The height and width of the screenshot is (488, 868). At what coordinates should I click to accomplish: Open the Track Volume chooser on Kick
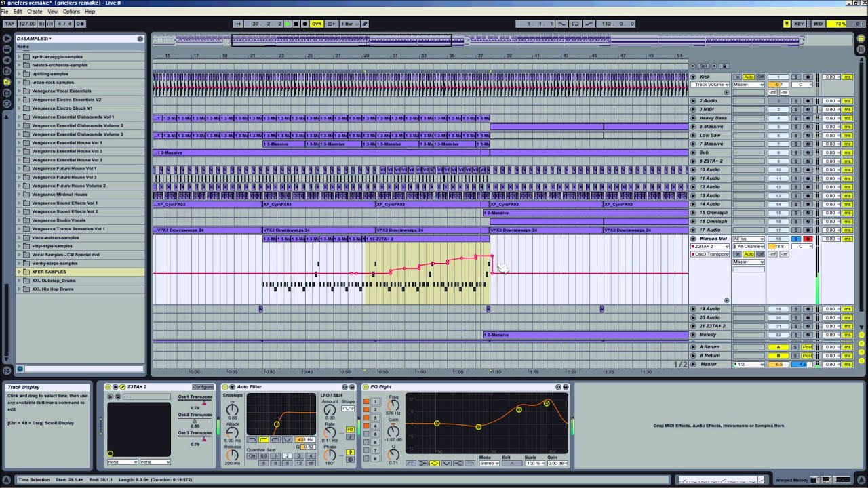[711, 85]
